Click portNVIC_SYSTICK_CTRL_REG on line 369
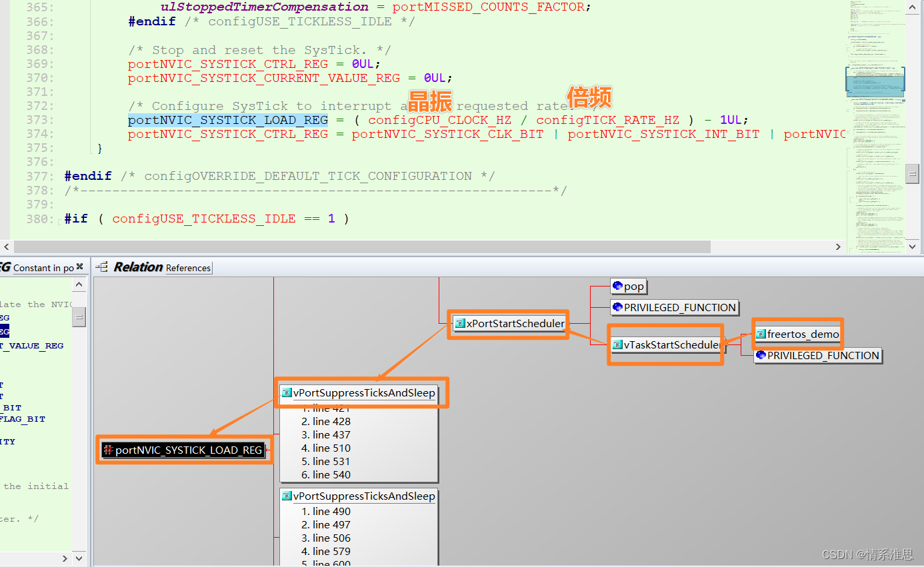924x567 pixels. point(228,64)
